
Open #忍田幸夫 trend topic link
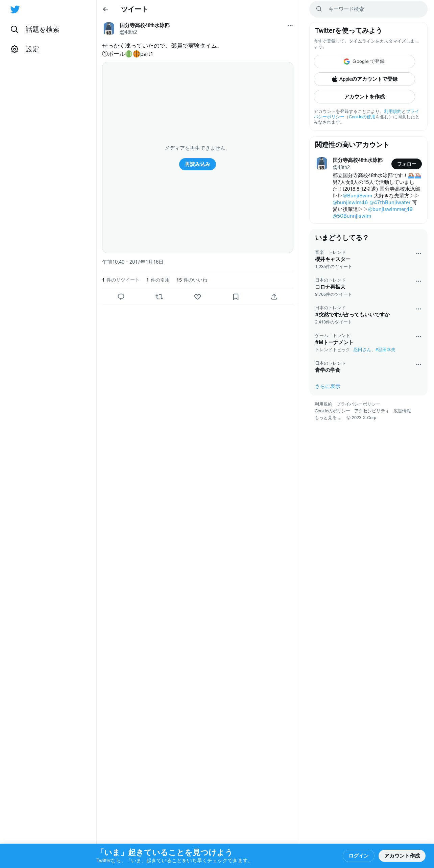pyautogui.click(x=385, y=350)
